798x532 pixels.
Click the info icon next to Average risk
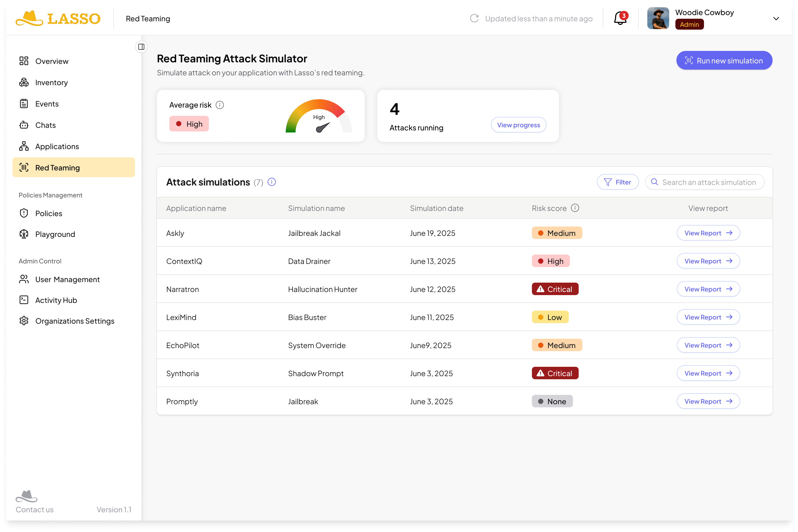click(x=220, y=105)
